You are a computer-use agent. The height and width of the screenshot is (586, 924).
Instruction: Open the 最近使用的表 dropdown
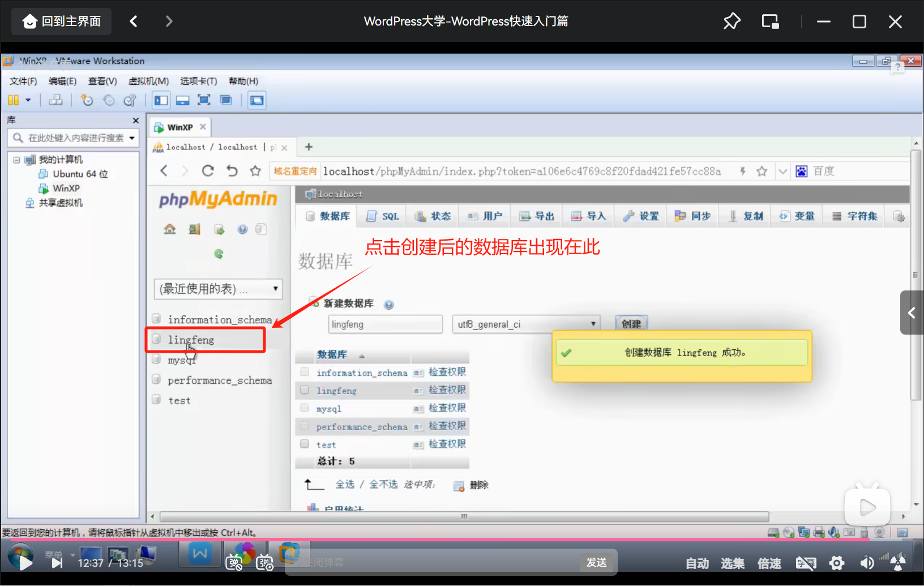(x=218, y=289)
